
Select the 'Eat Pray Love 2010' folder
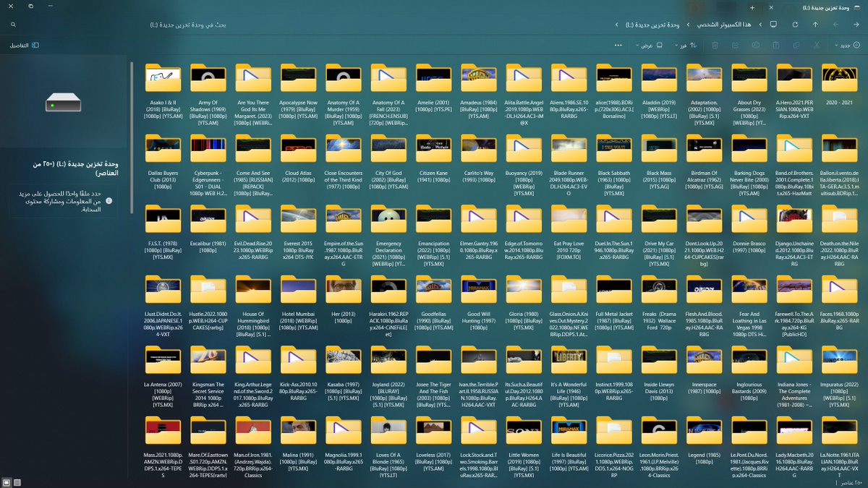(x=568, y=234)
